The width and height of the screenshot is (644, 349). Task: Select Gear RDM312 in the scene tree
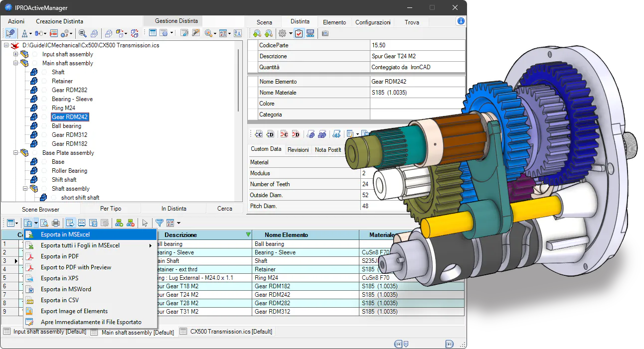coord(69,135)
